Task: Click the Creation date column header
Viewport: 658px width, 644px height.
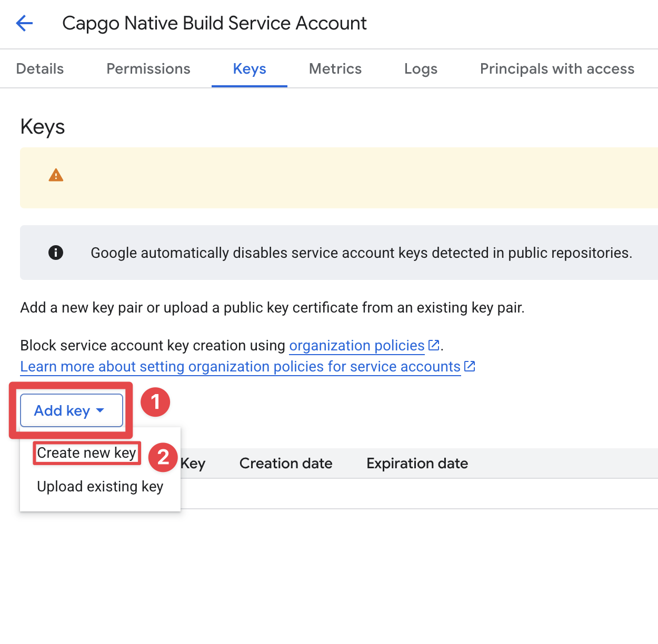Action: (x=286, y=463)
